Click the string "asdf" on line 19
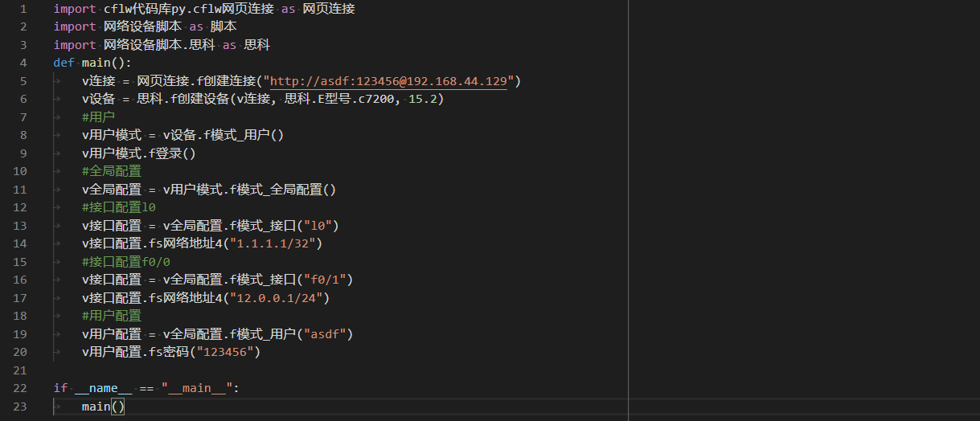 [x=325, y=334]
